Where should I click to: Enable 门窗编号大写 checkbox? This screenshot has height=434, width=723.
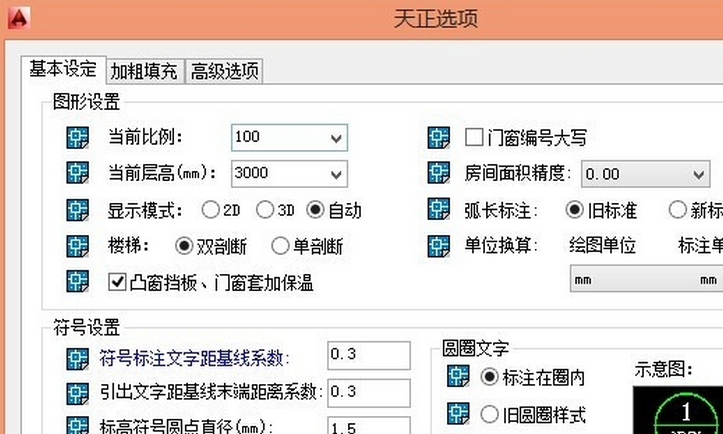[474, 137]
